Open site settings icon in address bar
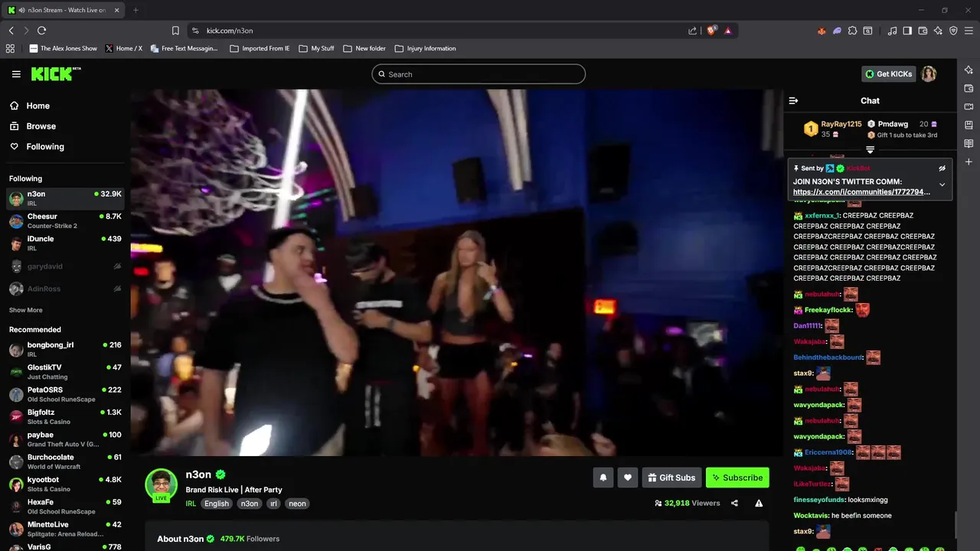This screenshot has width=980, height=551. [195, 31]
